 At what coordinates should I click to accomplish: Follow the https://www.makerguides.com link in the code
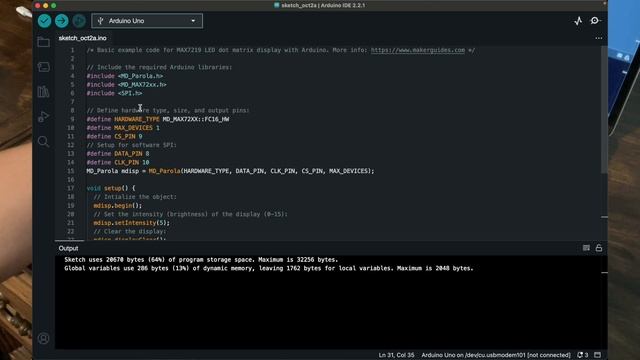[418, 50]
